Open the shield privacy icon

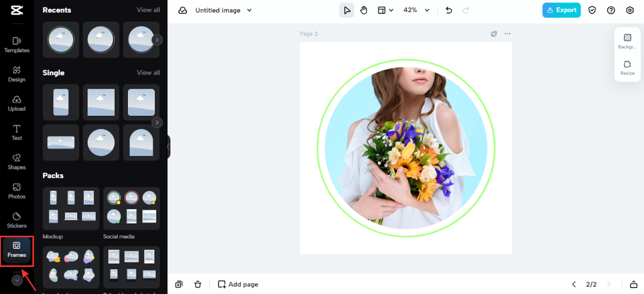click(x=592, y=10)
